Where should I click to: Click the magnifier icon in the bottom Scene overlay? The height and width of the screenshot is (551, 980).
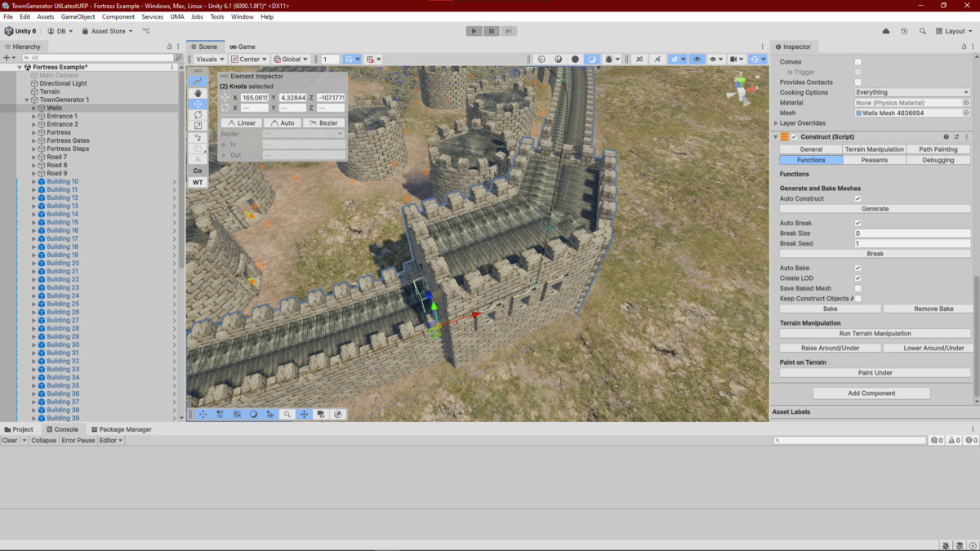287,414
